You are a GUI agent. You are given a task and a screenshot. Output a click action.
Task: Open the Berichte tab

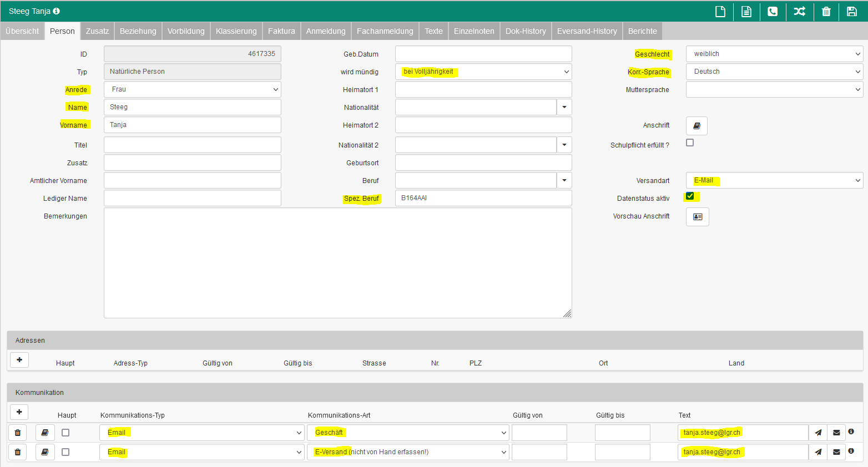643,31
